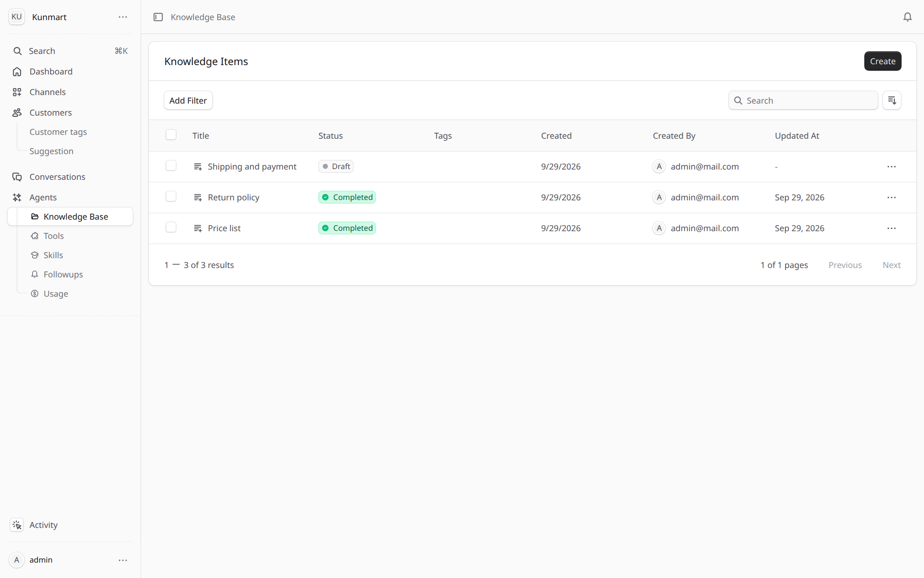
Task: Click Add Filter button
Action: pos(188,100)
